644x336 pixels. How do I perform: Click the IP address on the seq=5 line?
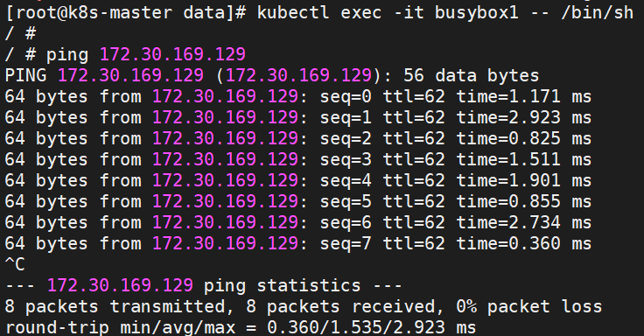point(225,201)
